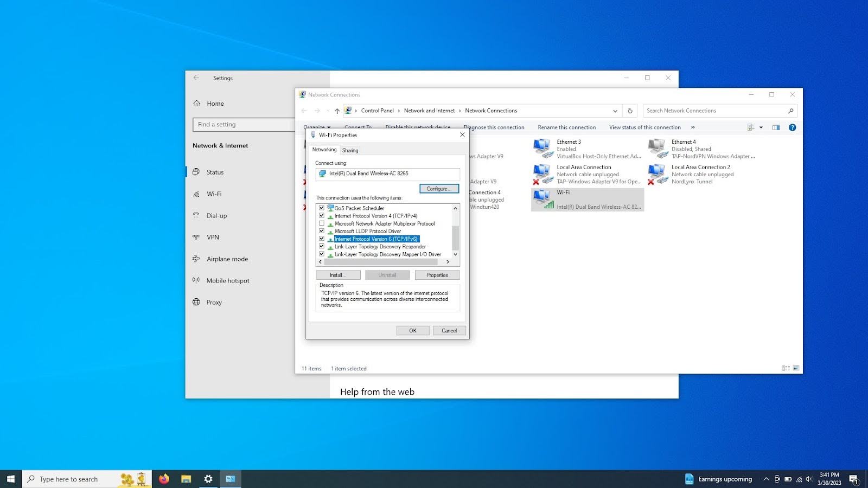Enable Microsoft Network Adapter Multiplexor Protocol checkbox
Image resolution: width=868 pixels, height=488 pixels.
(x=322, y=223)
